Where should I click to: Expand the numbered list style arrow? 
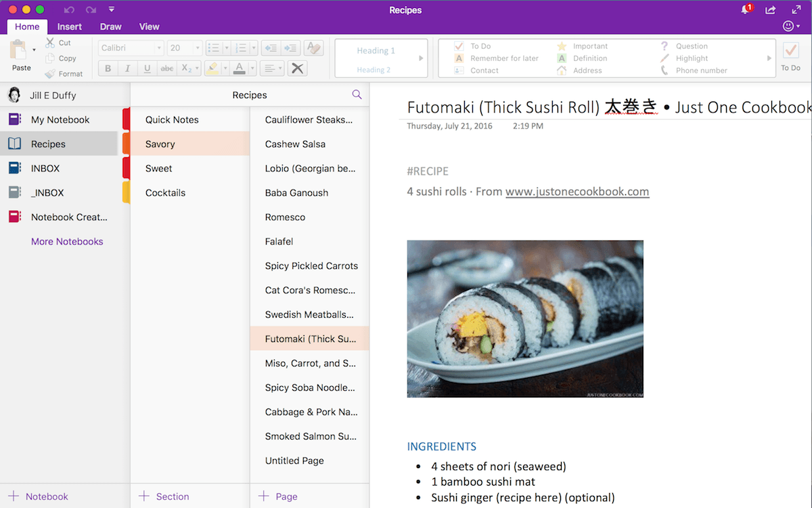(254, 48)
